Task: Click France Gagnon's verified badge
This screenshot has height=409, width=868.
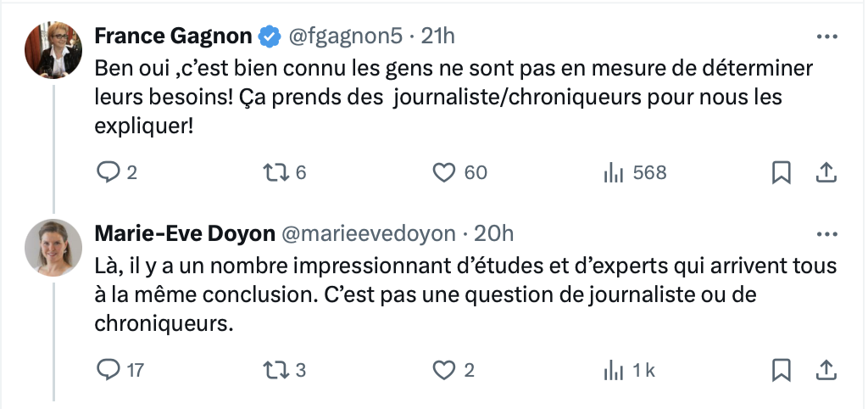Action: tap(270, 36)
